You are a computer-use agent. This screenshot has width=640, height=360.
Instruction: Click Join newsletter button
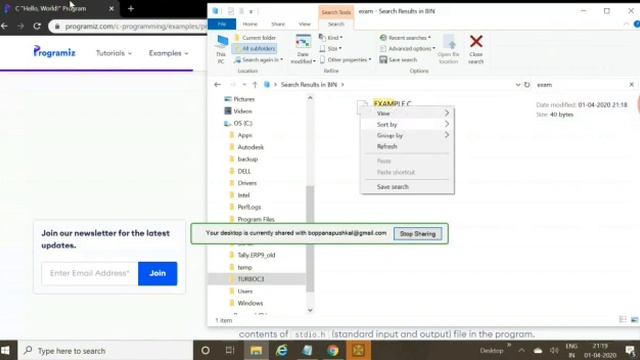(158, 273)
